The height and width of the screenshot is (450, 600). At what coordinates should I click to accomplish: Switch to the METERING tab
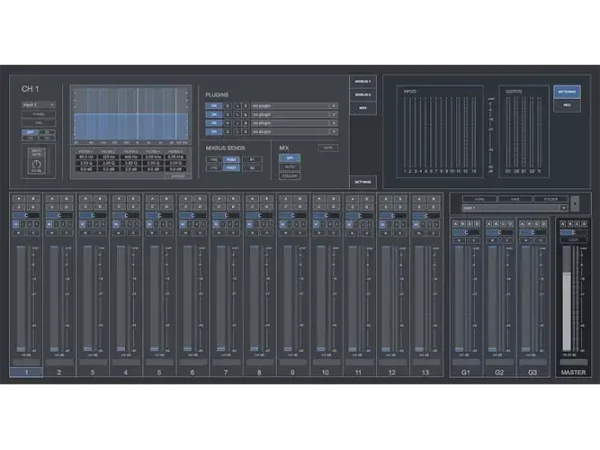click(567, 92)
